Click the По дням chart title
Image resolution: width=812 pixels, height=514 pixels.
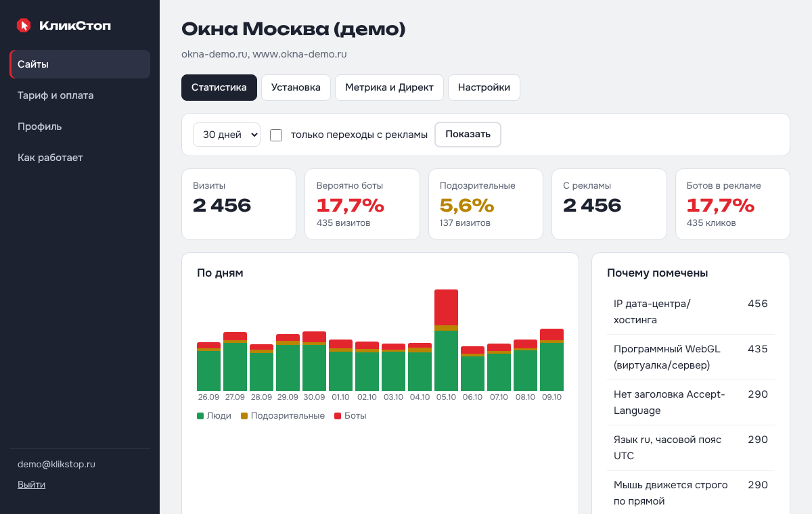pos(220,273)
